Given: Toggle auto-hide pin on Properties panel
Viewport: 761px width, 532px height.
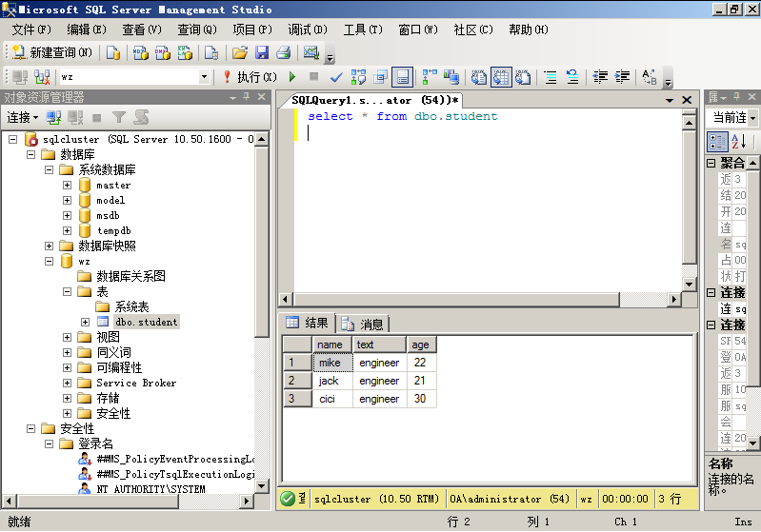Looking at the screenshot, I should coord(737,97).
